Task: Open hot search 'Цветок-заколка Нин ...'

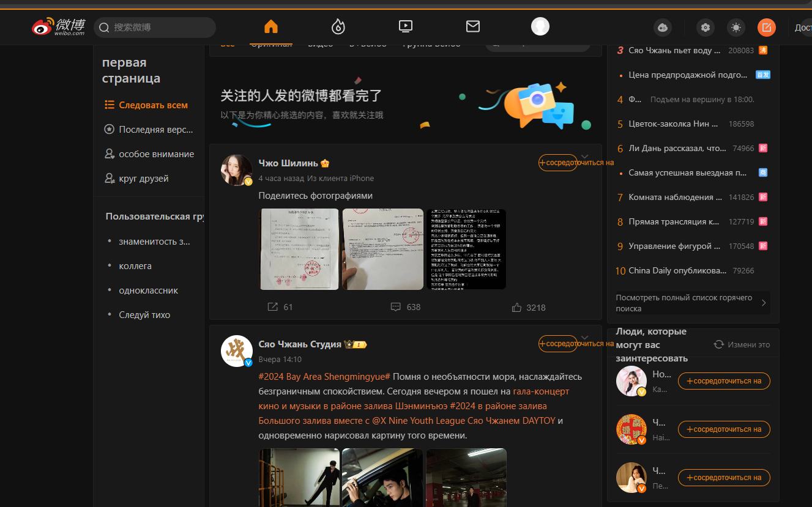Action: [x=673, y=124]
